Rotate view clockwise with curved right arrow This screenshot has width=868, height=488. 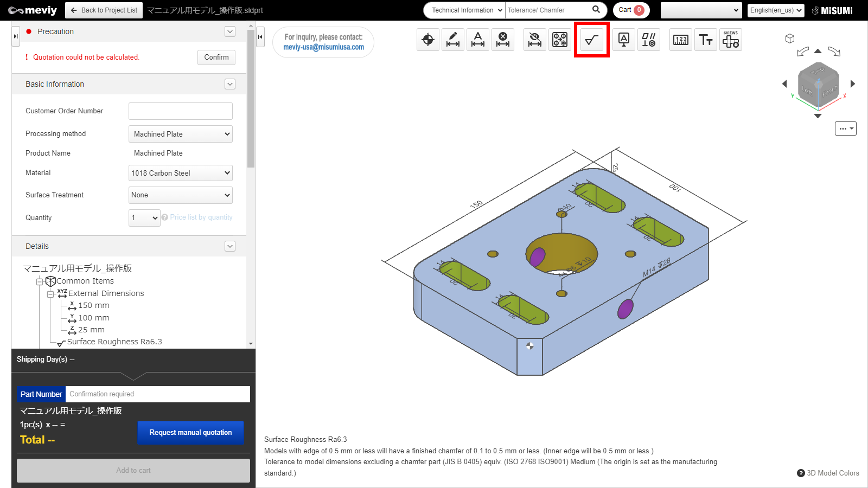tap(834, 52)
